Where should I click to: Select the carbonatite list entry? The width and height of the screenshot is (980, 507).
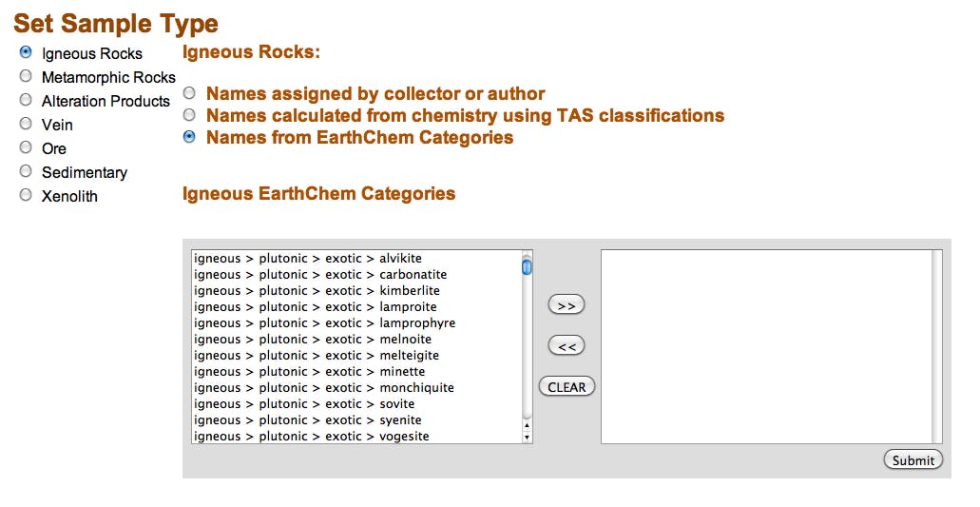tap(356, 275)
